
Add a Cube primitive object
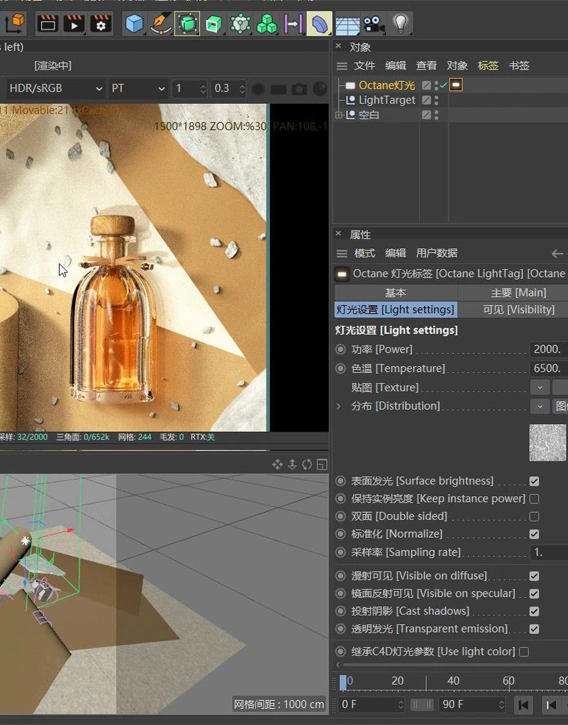click(x=134, y=23)
